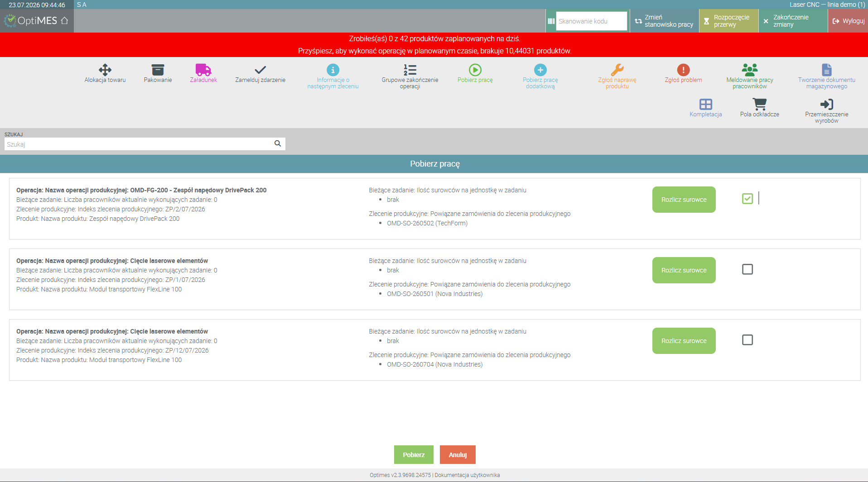Image resolution: width=868 pixels, height=482 pixels.
Task: Click Zmień stanowisko pracy in top bar
Action: (664, 21)
